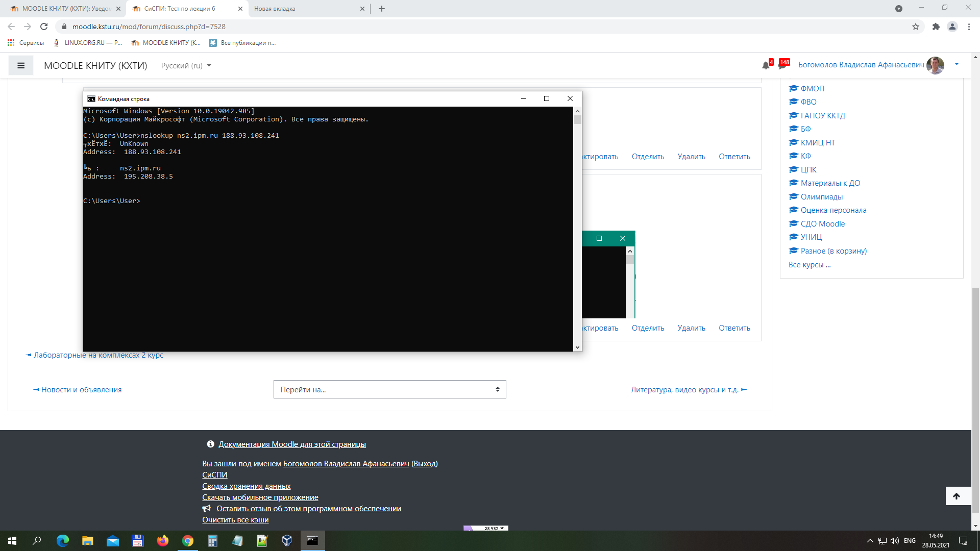The height and width of the screenshot is (551, 980).
Task: Click Удалить on the upper forum post
Action: pos(691,157)
